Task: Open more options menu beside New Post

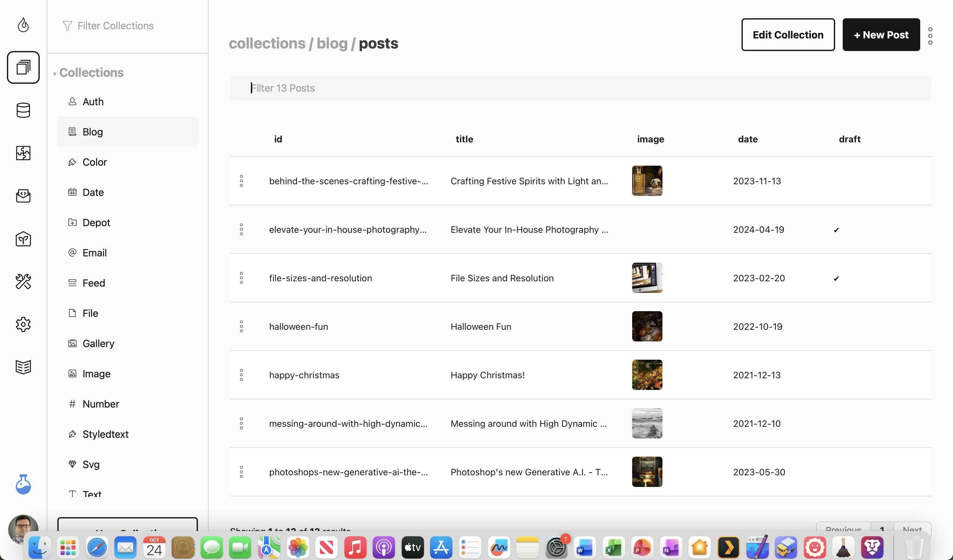Action: tap(930, 36)
